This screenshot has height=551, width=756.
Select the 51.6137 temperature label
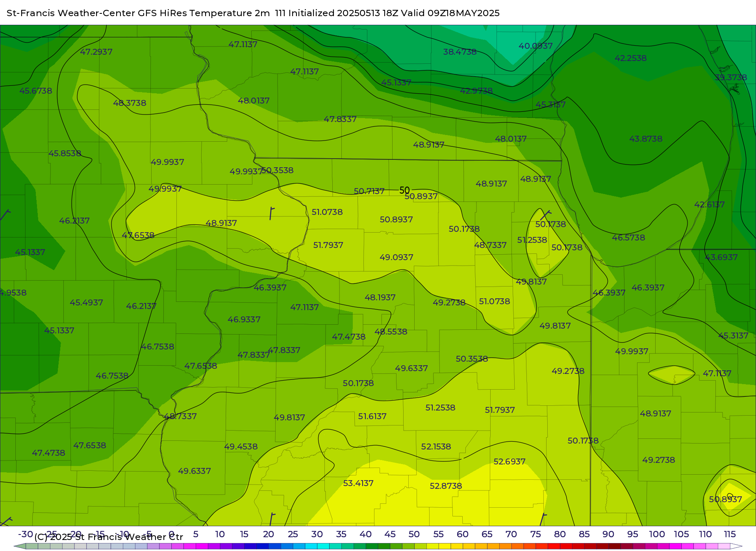tap(372, 416)
